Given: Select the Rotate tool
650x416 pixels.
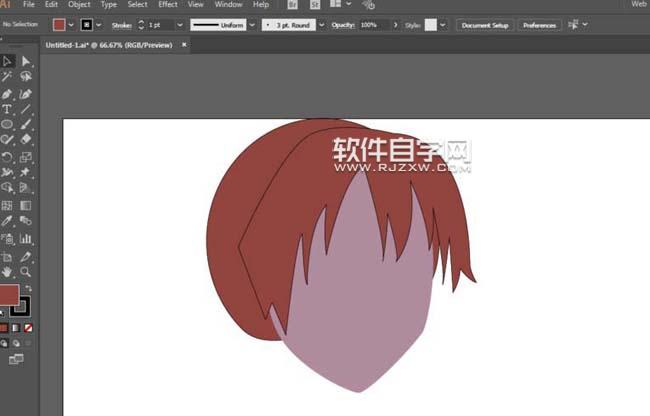Looking at the screenshot, I should tap(7, 157).
